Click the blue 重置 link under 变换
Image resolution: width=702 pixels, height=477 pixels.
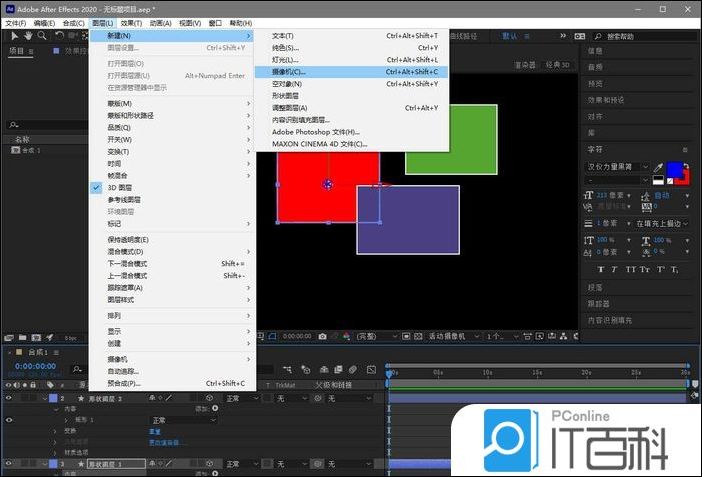[154, 431]
